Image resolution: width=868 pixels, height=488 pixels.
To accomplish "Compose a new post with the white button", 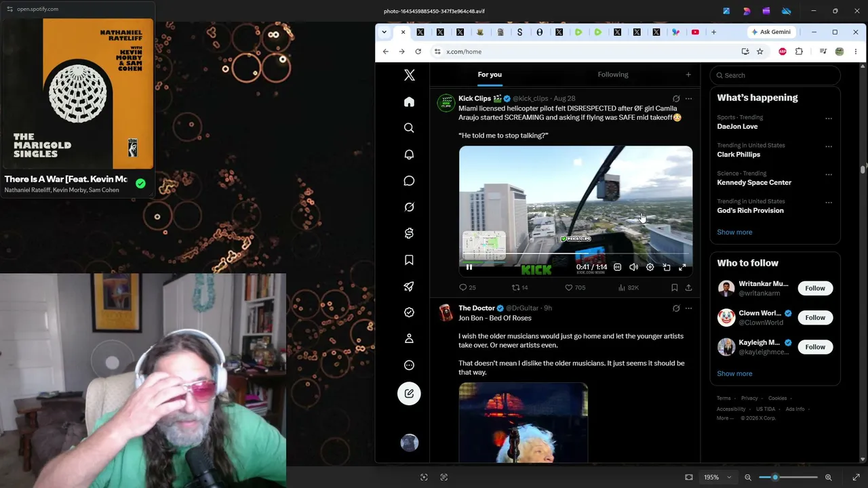I will [x=409, y=394].
